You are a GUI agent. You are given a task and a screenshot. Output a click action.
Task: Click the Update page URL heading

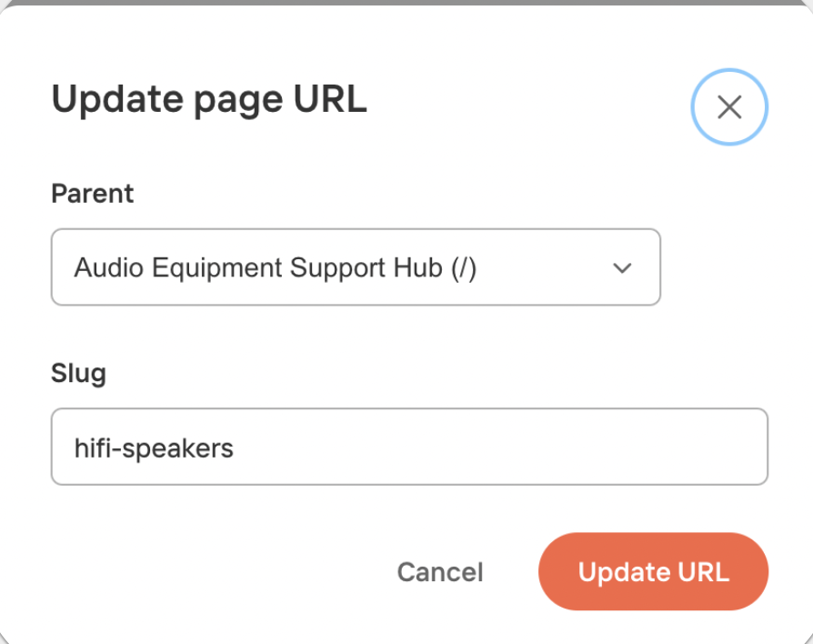tap(209, 99)
